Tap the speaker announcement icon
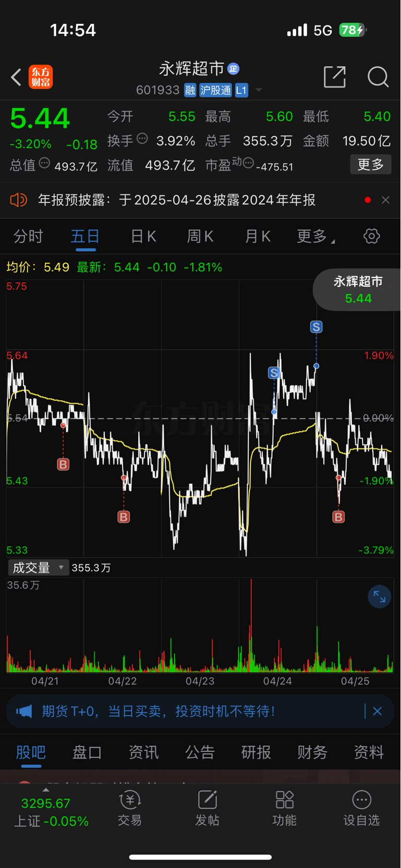This screenshot has height=868, width=401. point(18,200)
